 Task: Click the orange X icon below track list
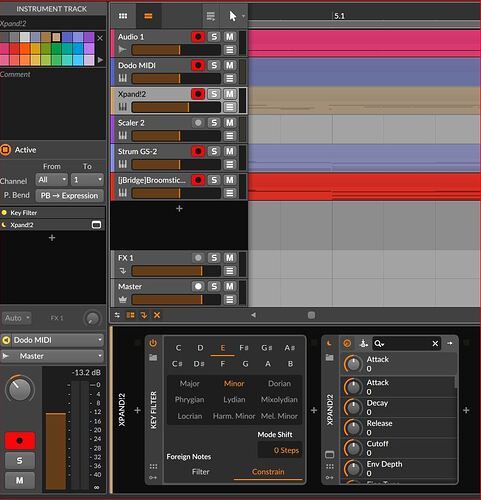point(157,315)
